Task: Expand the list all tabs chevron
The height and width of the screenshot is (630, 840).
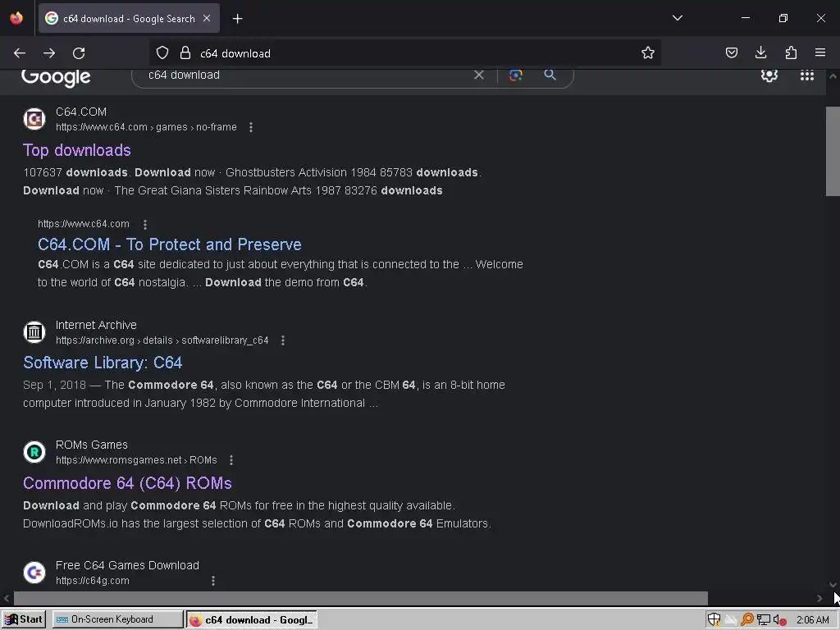Action: [677, 18]
